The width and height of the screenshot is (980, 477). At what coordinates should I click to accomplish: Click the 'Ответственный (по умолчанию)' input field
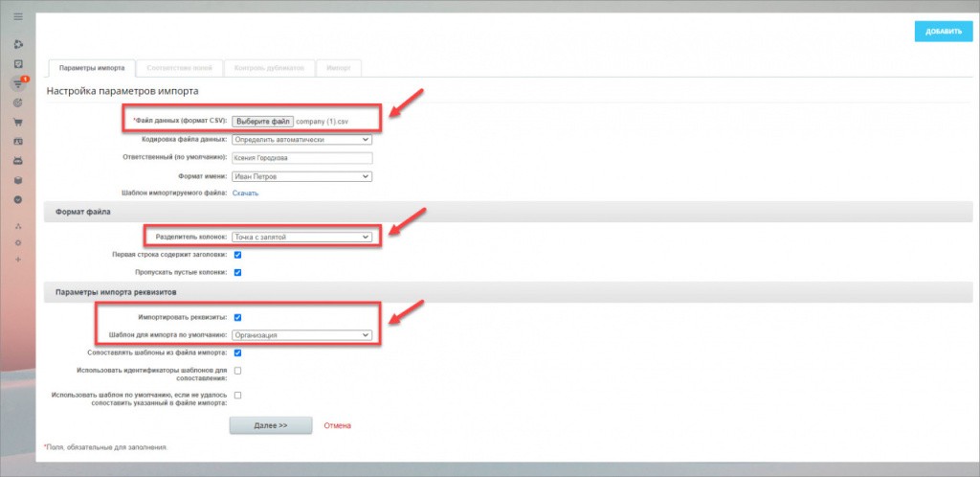click(301, 157)
